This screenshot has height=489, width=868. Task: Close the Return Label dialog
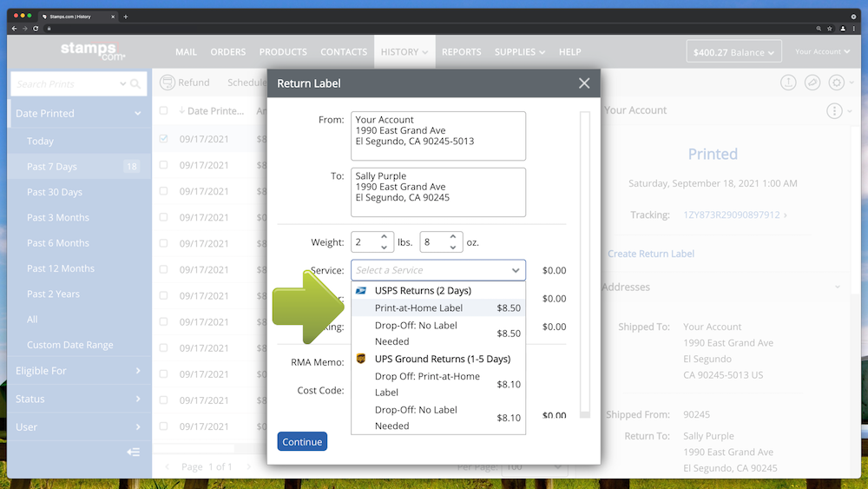pos(584,83)
